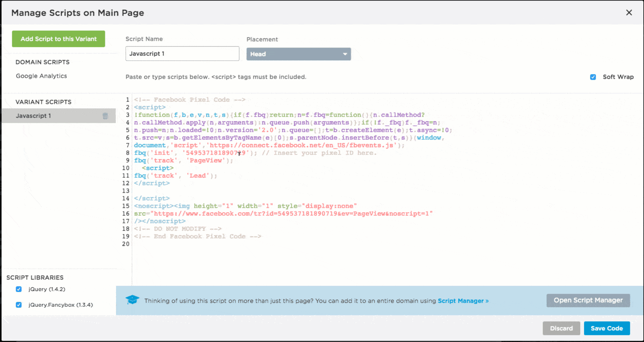Follow the Script Manager » link
Viewport: 644px width, 342px height.
[463, 301]
